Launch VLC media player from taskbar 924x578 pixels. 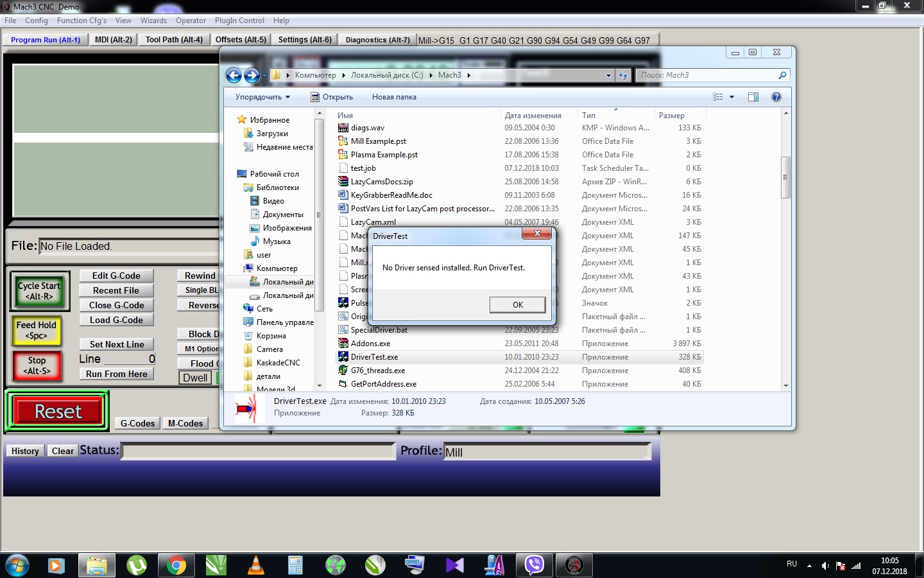(x=256, y=565)
